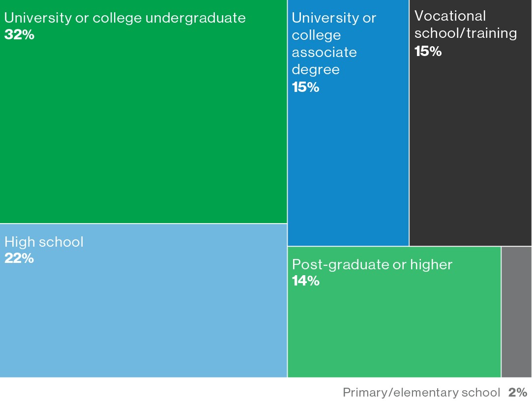
Task: Click the word 'associate' in blue block
Action: click(x=324, y=53)
